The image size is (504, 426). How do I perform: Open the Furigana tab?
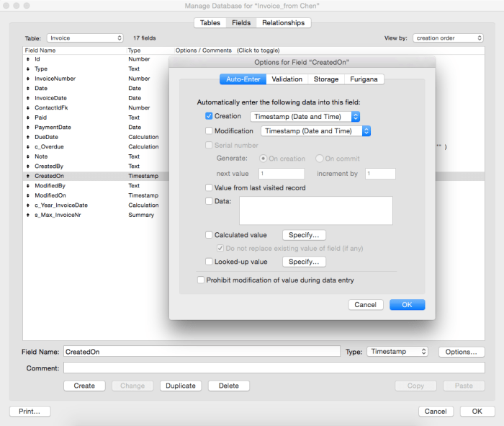tap(364, 79)
